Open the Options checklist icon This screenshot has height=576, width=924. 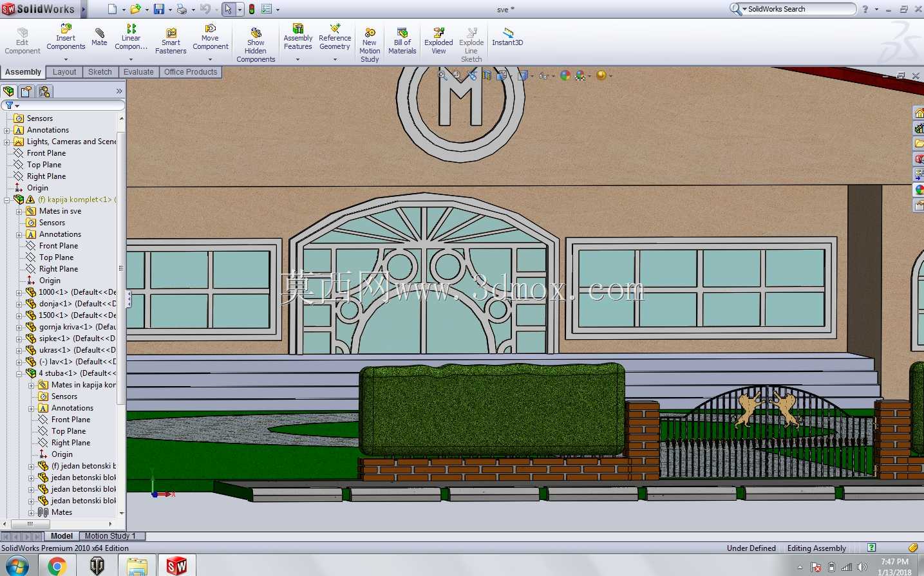pyautogui.click(x=267, y=9)
